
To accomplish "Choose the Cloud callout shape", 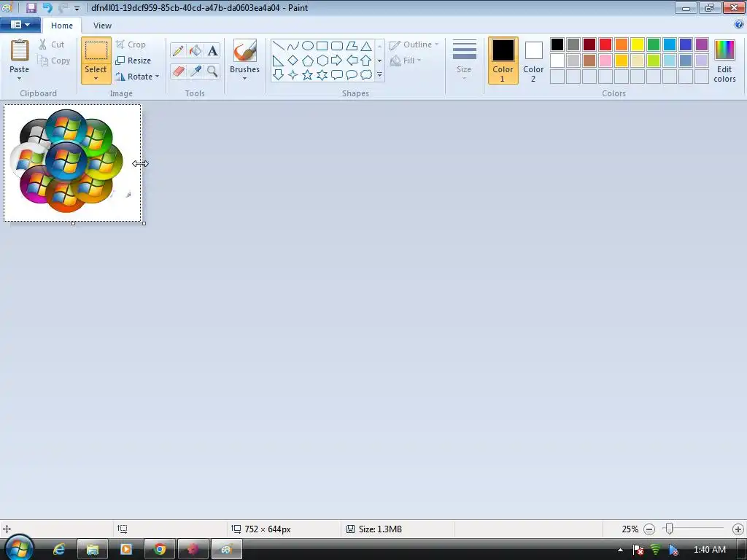I will (x=366, y=75).
